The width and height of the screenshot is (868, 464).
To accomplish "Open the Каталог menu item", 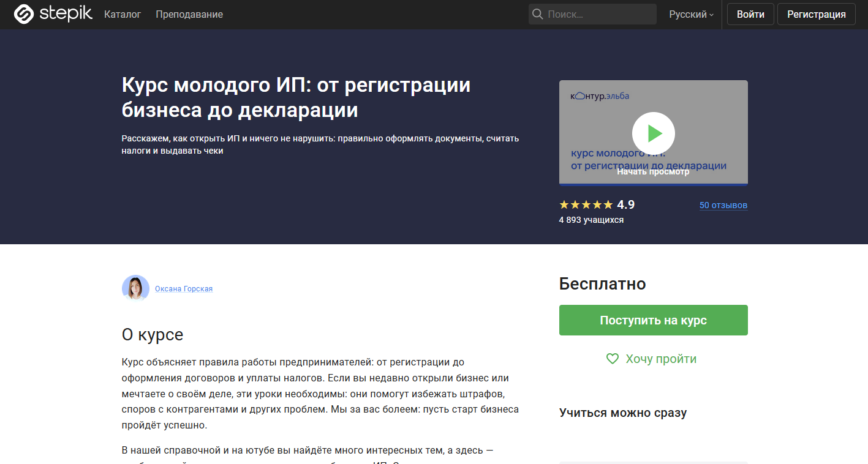I will (122, 13).
